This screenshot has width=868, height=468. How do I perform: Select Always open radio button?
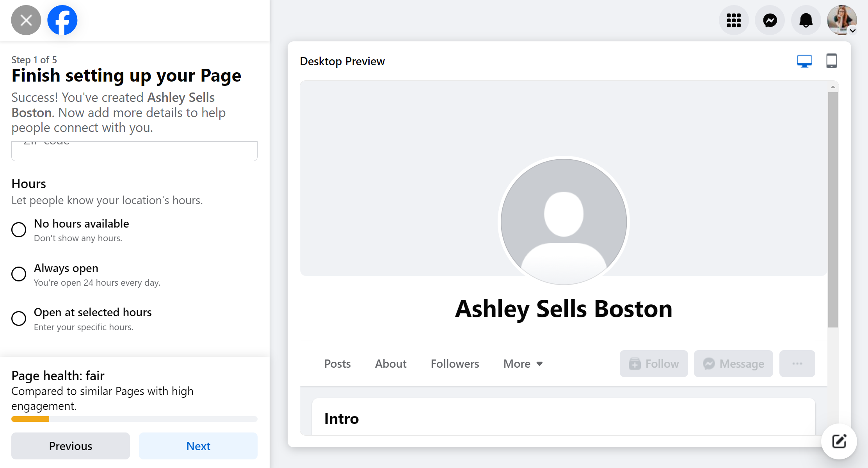[19, 274]
